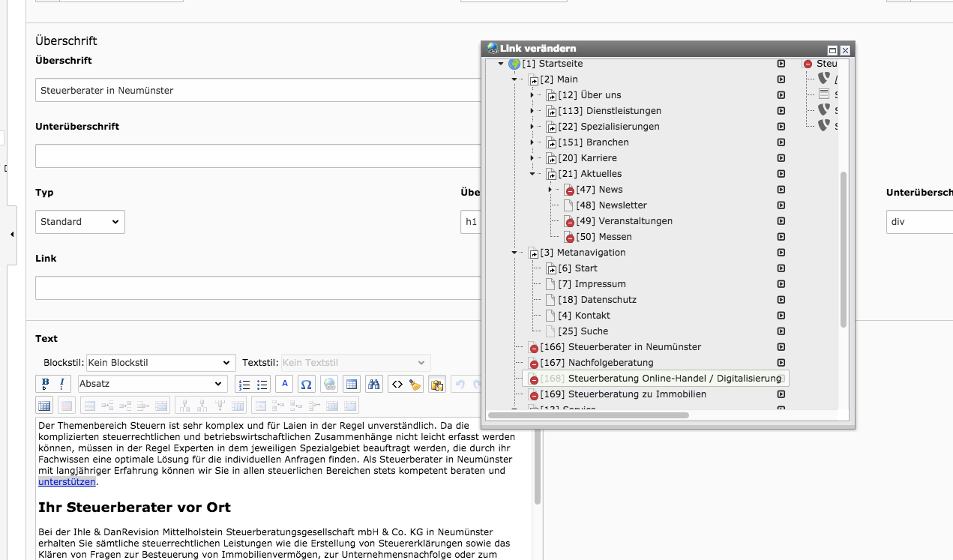
Task: Toggle bold formatting in the editor
Action: [x=44, y=384]
